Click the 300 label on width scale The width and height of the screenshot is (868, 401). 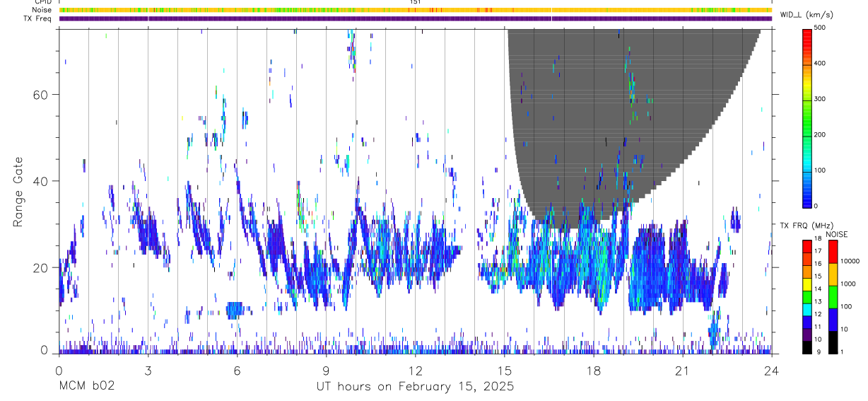[x=821, y=99]
